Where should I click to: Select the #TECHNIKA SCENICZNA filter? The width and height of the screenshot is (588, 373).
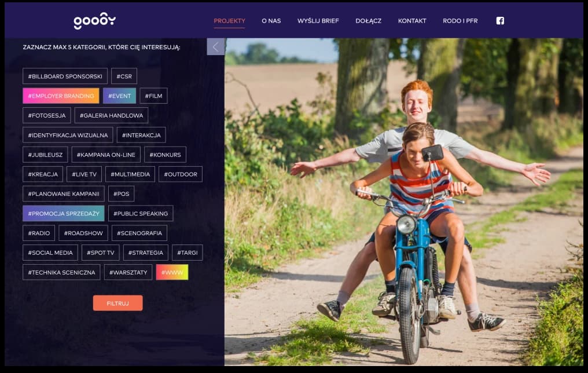[61, 272]
